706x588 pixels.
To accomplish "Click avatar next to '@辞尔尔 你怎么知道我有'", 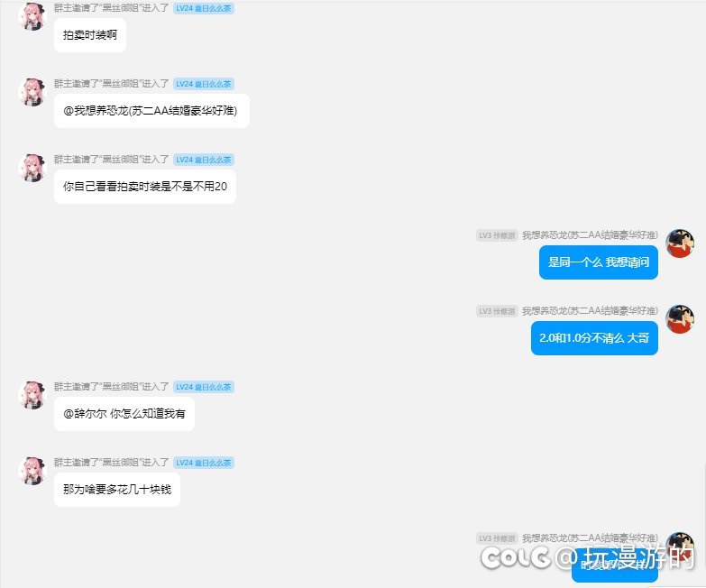I will pyautogui.click(x=32, y=395).
